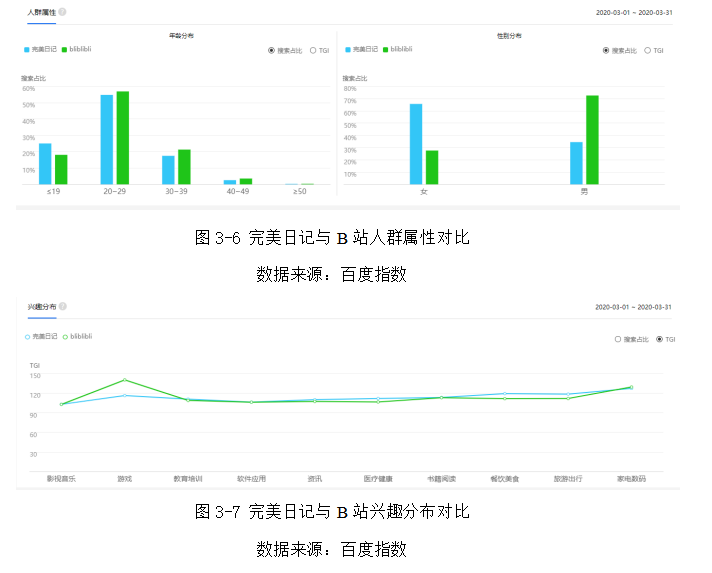Click blue 完美日记 bar for 30~39
The image size is (712, 573).
[168, 170]
